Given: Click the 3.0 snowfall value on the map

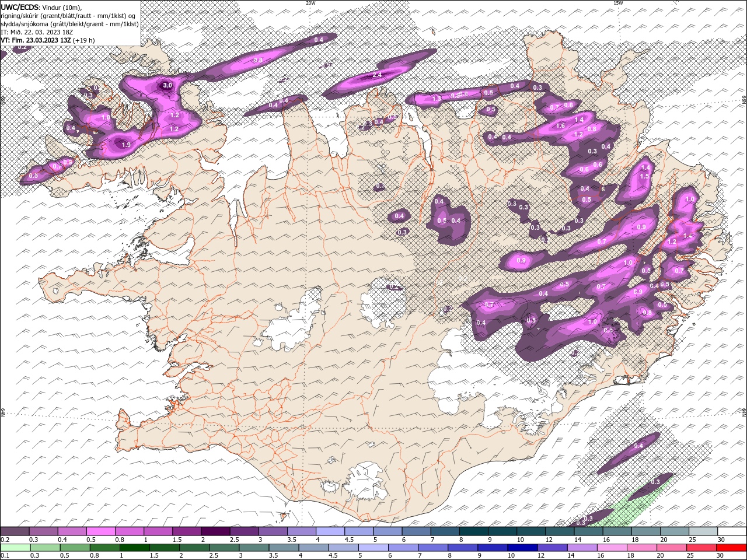Looking at the screenshot, I should 167,85.
